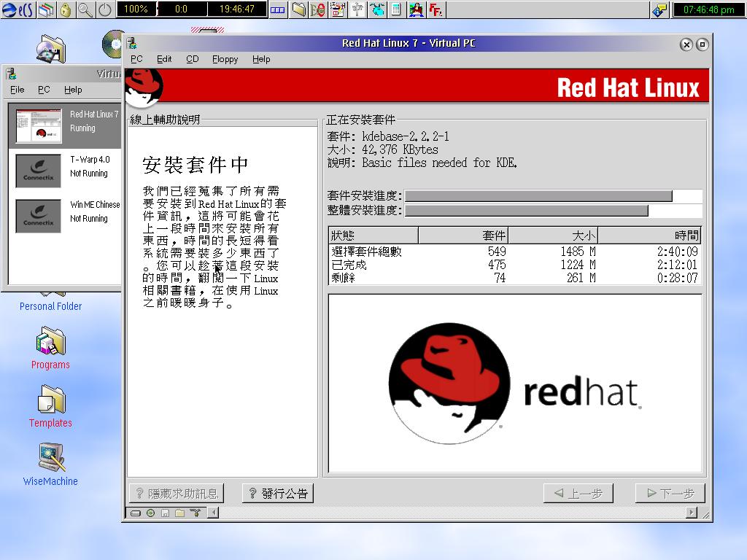
Task: Click the status column header
Action: (x=373, y=236)
